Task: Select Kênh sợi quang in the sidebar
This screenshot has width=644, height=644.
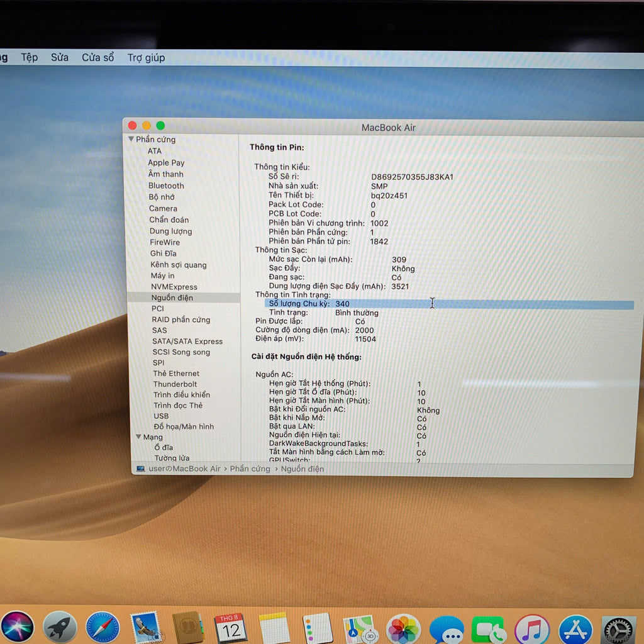Action: [x=178, y=265]
